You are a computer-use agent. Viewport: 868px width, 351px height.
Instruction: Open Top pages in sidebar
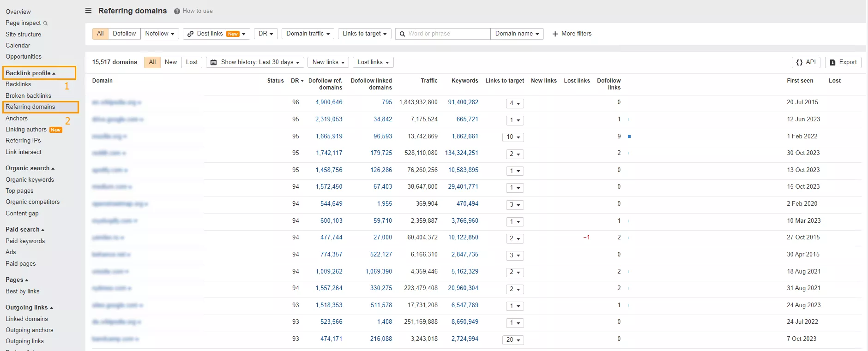(x=19, y=191)
